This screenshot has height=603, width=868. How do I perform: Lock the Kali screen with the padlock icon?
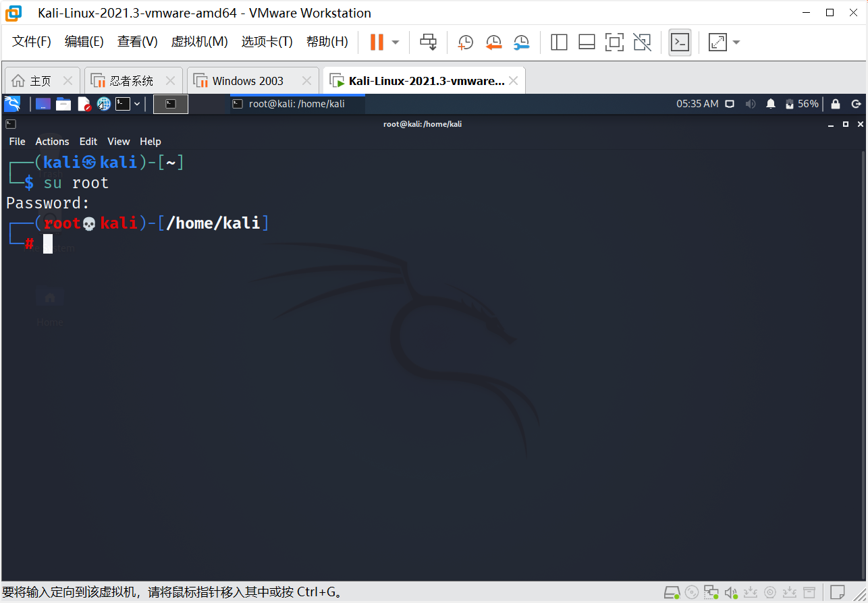pyautogui.click(x=836, y=104)
